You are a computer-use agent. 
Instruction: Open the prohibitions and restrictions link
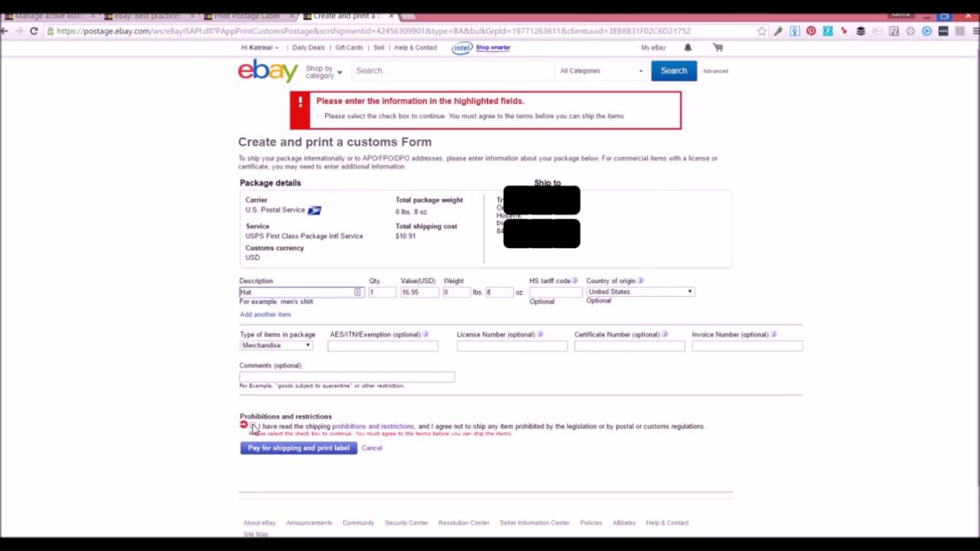(373, 426)
